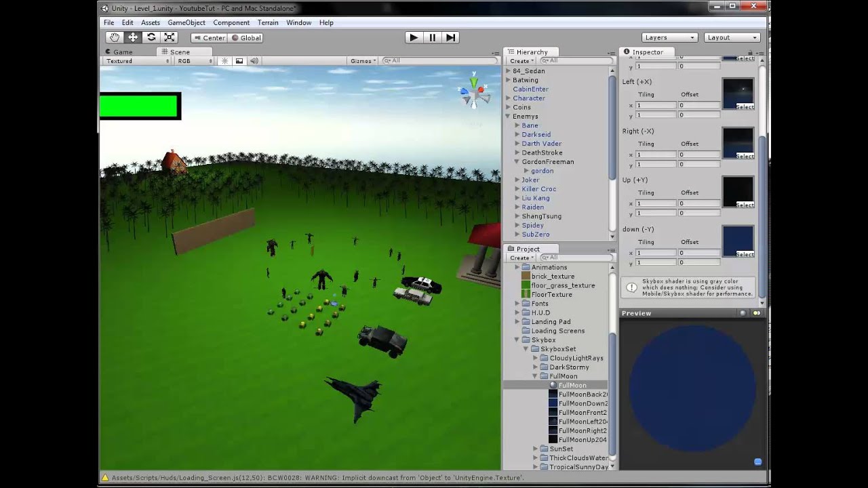Click the Hierarchy search field
This screenshot has width=868, height=488.
pos(575,61)
